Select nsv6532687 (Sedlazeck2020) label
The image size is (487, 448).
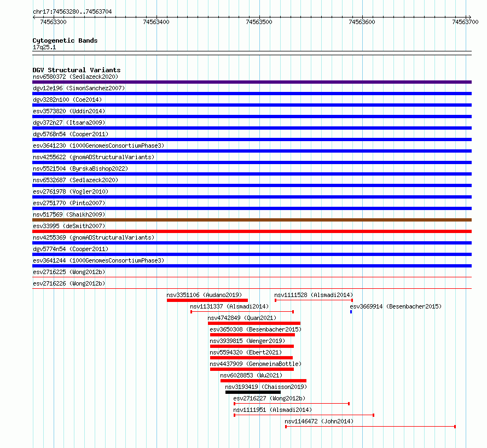76,180
